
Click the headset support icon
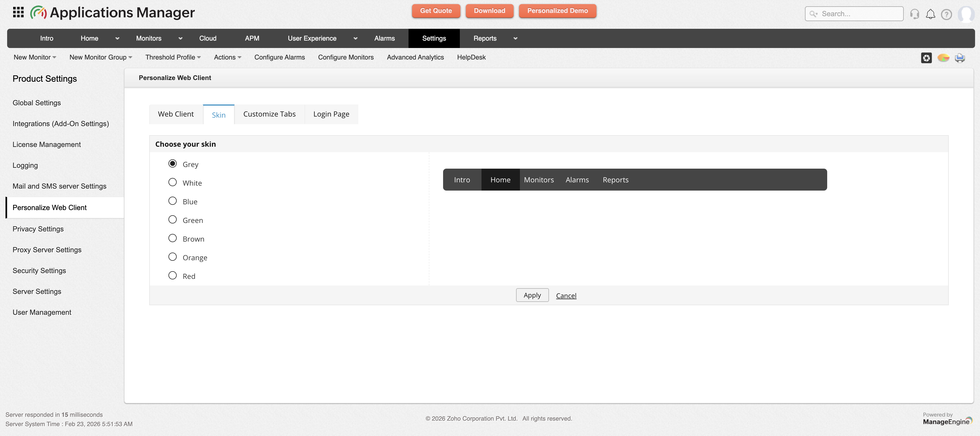click(915, 14)
